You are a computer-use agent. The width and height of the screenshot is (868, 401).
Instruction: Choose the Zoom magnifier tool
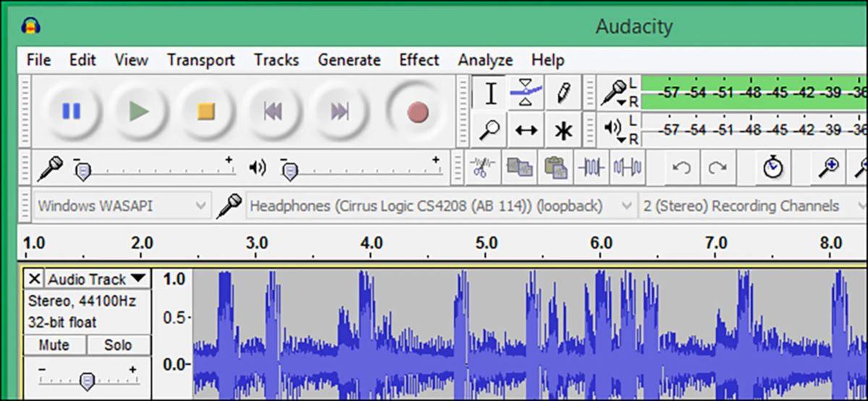click(490, 130)
